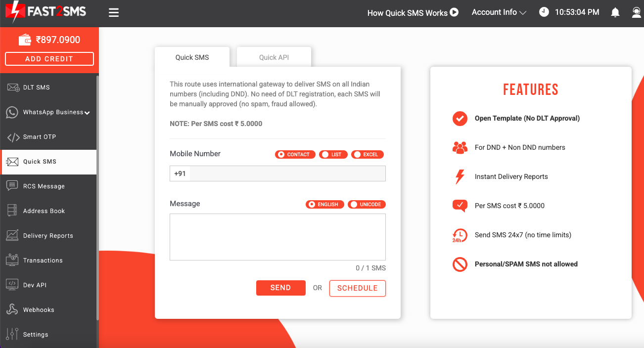Open the notifications bell

(x=615, y=13)
